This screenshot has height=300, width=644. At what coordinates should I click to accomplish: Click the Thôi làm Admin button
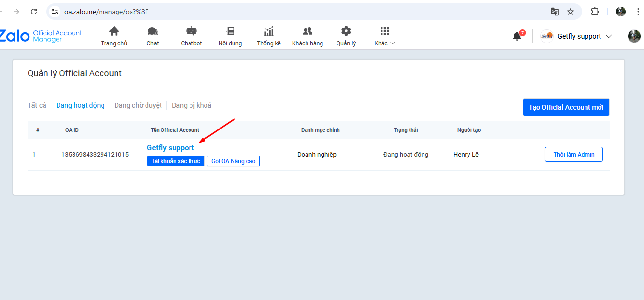(574, 155)
